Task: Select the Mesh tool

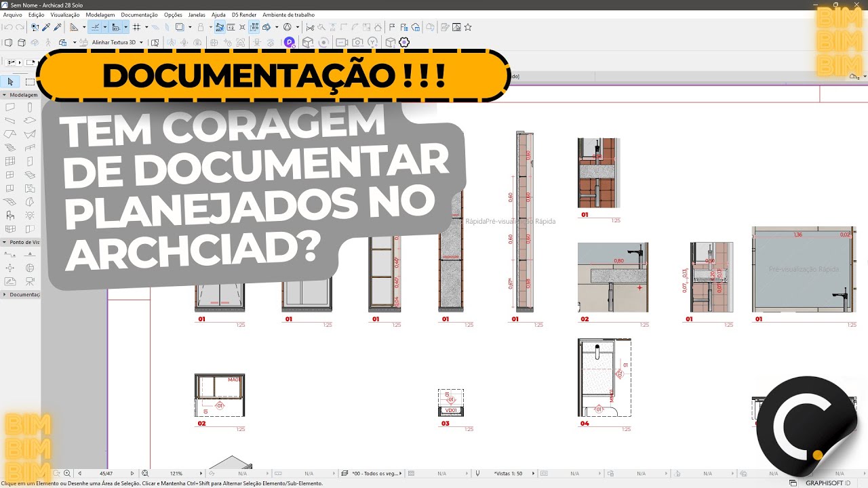Action: (x=10, y=201)
